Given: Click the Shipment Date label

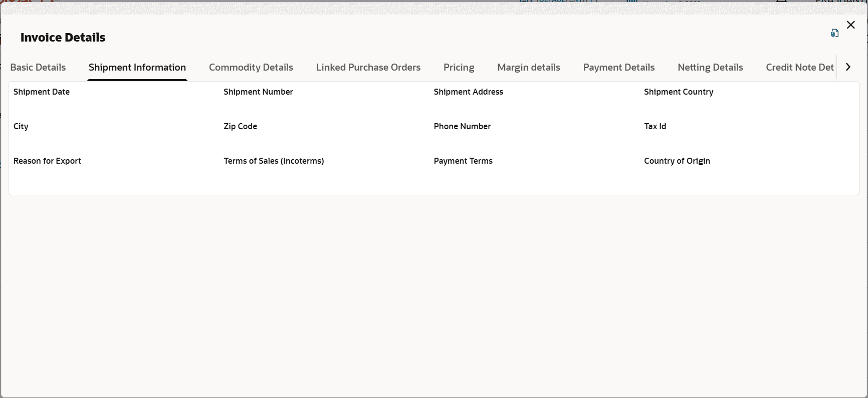Looking at the screenshot, I should [x=42, y=92].
